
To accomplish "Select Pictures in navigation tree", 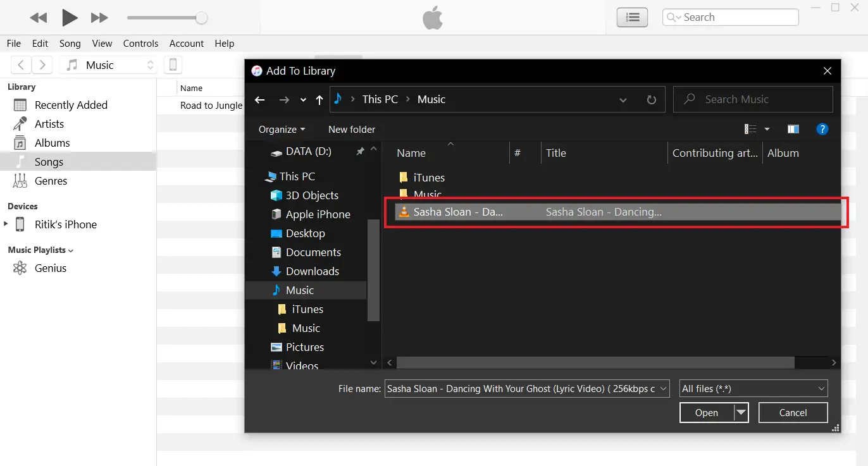I will point(304,347).
